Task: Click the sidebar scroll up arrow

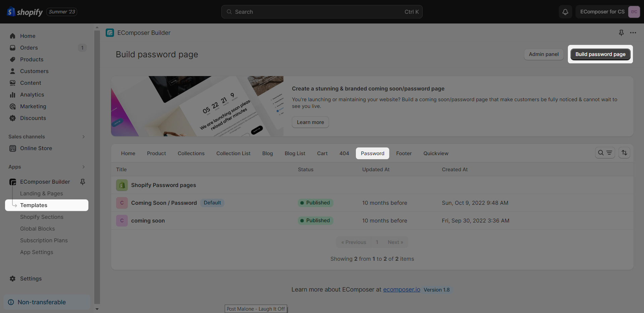Action: (x=97, y=27)
